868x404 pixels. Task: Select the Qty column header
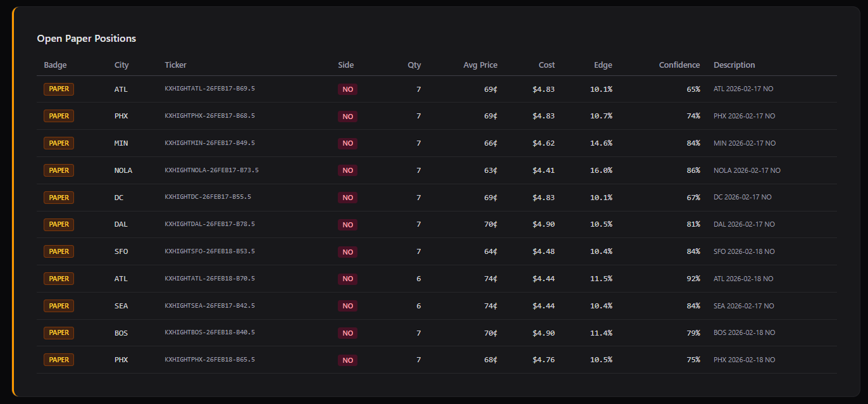[414, 65]
